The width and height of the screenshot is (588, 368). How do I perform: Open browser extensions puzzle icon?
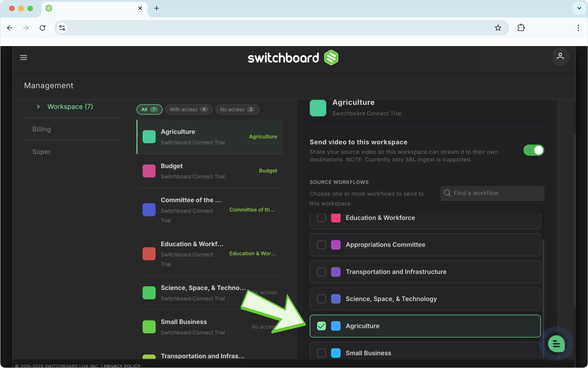coord(521,28)
